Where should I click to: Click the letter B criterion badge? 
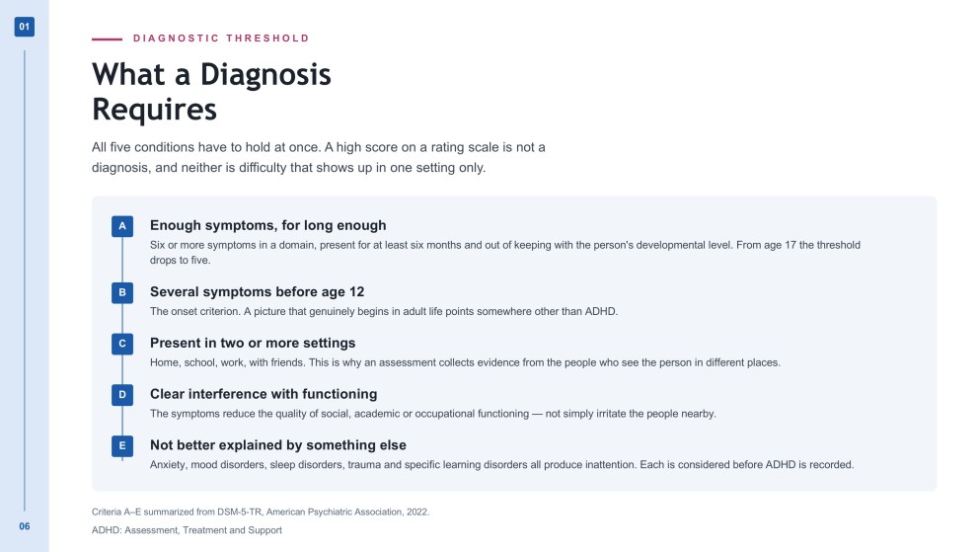coord(122,292)
